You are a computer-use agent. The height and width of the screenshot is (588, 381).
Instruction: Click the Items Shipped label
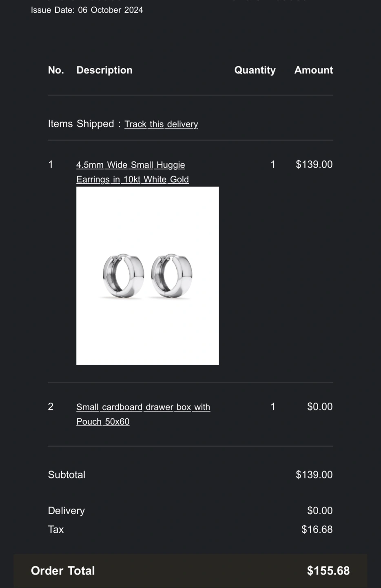point(81,124)
